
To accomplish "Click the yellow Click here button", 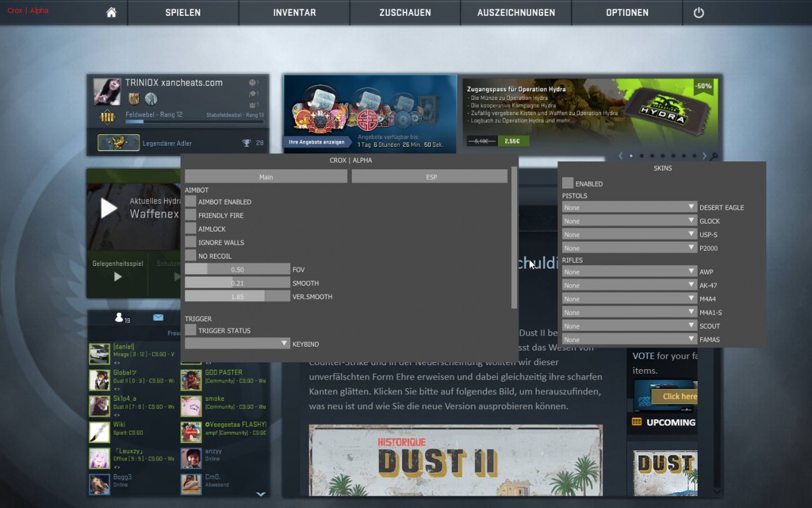I will tap(674, 396).
